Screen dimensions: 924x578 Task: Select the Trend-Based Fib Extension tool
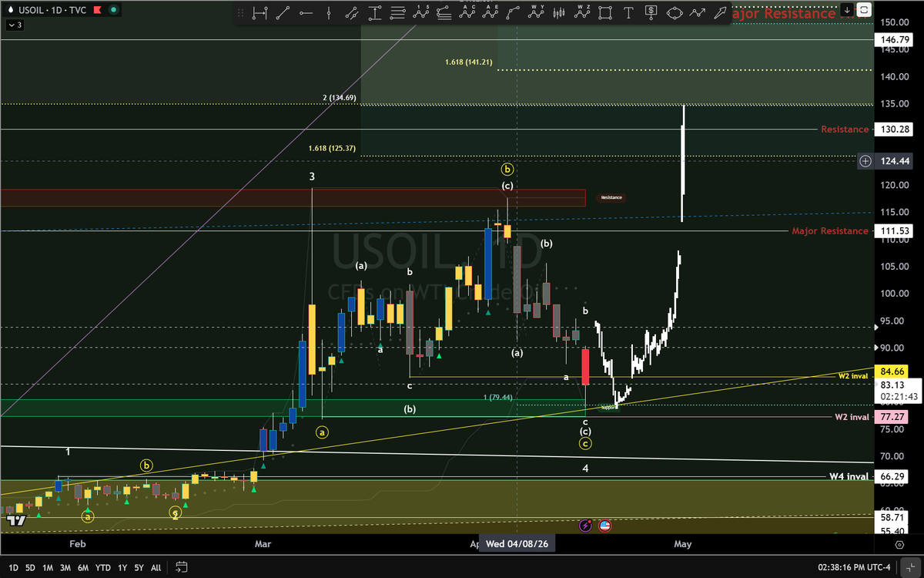click(x=444, y=13)
